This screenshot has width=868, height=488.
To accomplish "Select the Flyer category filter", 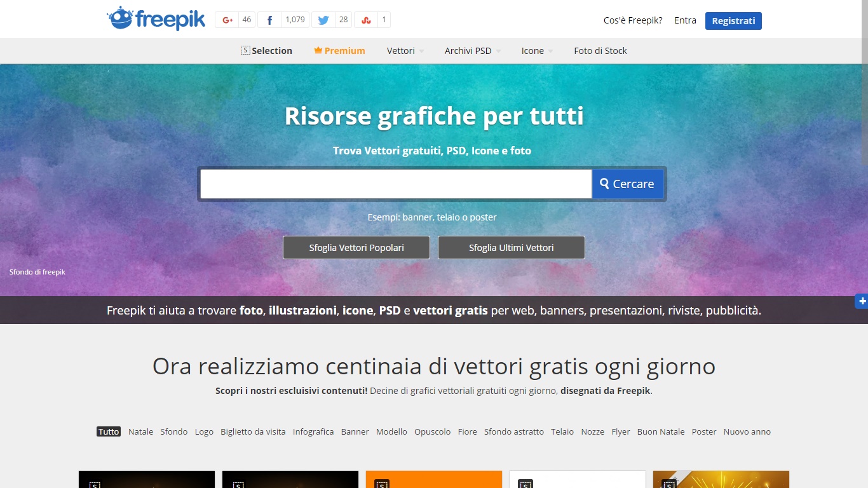I will click(621, 431).
